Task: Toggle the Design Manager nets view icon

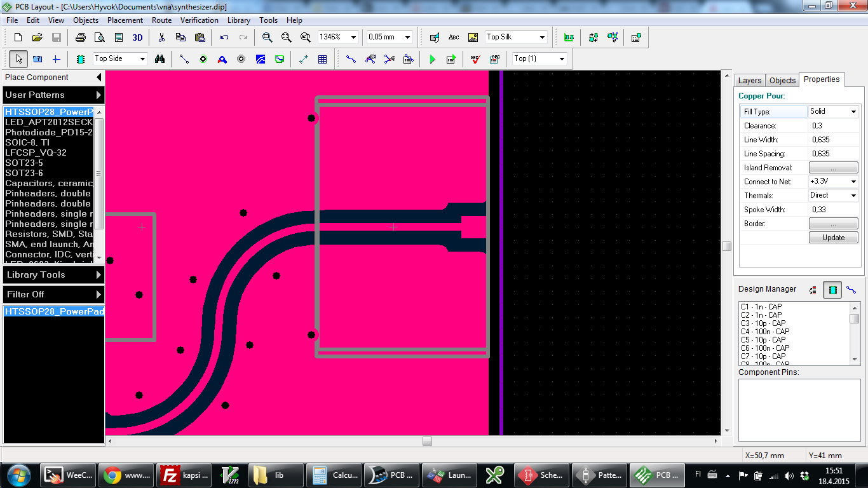Action: (851, 290)
